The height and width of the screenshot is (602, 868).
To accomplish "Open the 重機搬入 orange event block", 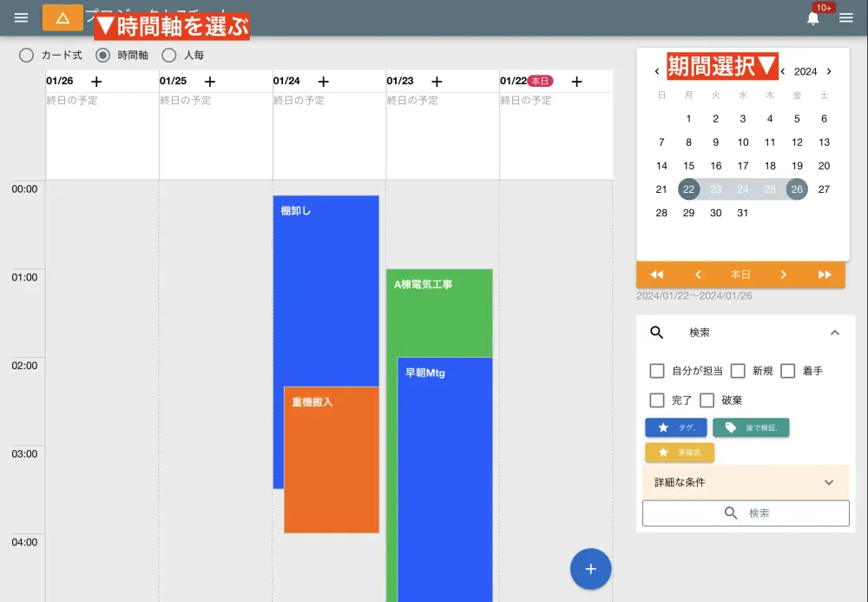I will pos(331,460).
